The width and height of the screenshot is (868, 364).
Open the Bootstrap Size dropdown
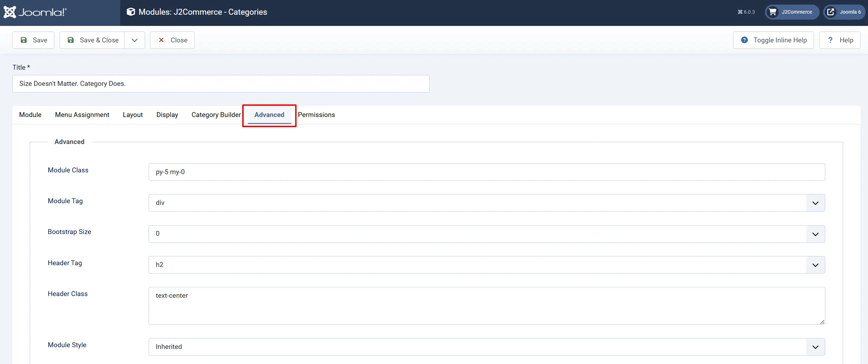[x=487, y=234]
